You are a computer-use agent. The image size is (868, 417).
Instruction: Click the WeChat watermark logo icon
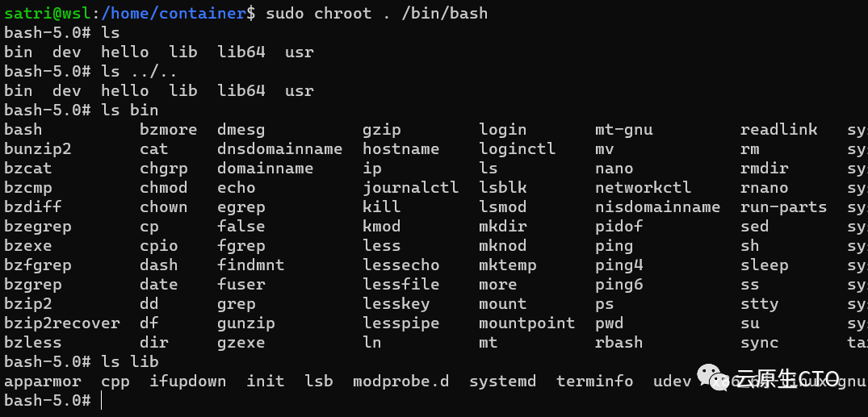point(713,377)
